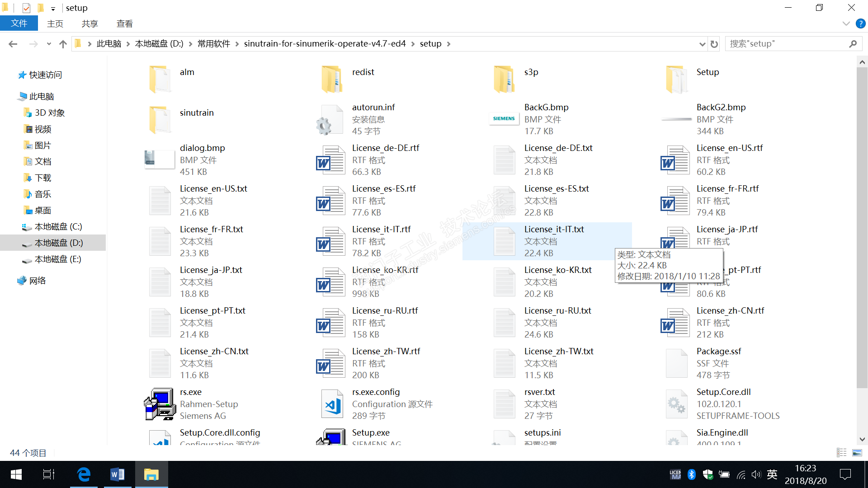Image resolution: width=868 pixels, height=488 pixels.
Task: Open Word from the taskbar
Action: [118, 474]
